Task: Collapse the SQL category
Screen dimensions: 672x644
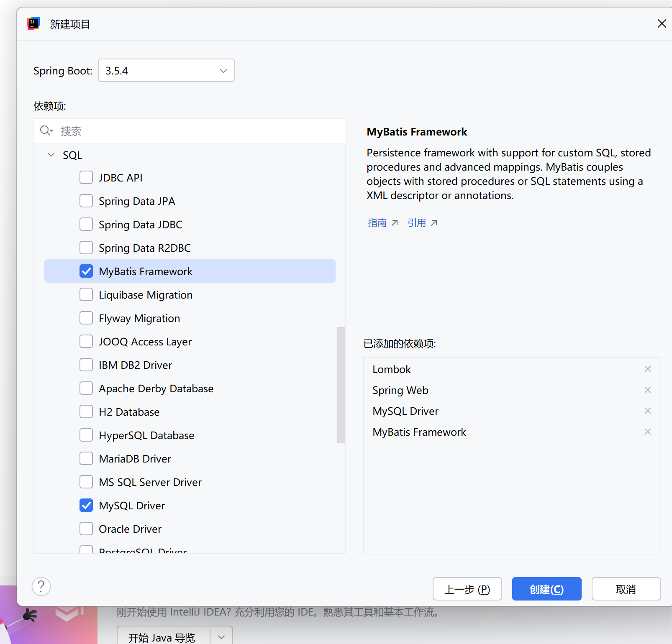Action: point(51,155)
